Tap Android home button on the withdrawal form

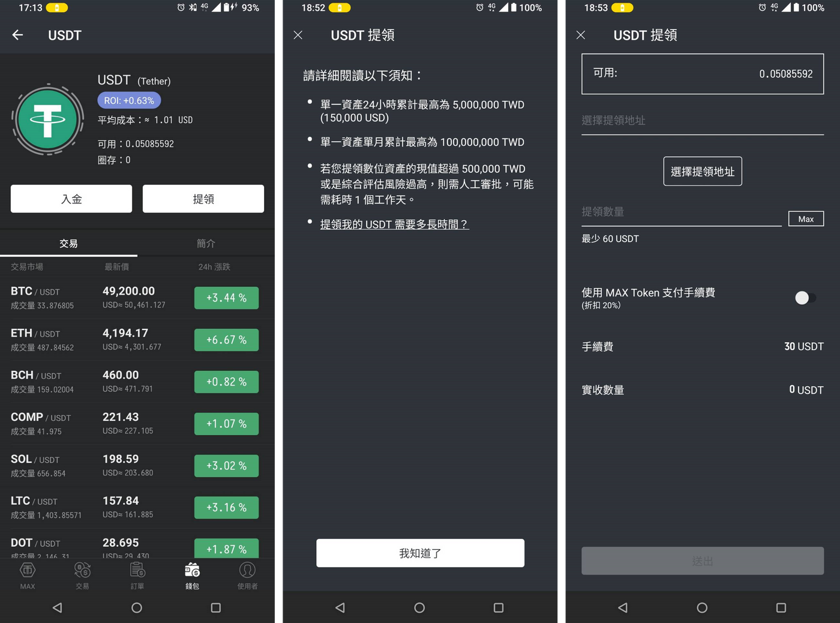[702, 607]
